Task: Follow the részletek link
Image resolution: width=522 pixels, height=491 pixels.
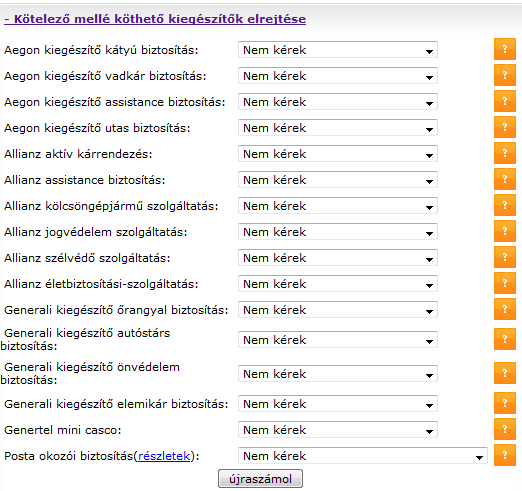Action: coord(164,456)
